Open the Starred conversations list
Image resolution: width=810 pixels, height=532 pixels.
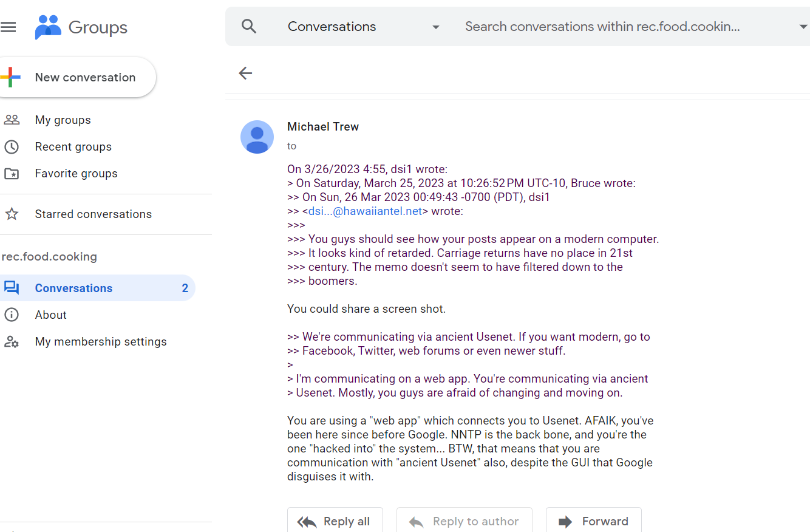tap(93, 214)
